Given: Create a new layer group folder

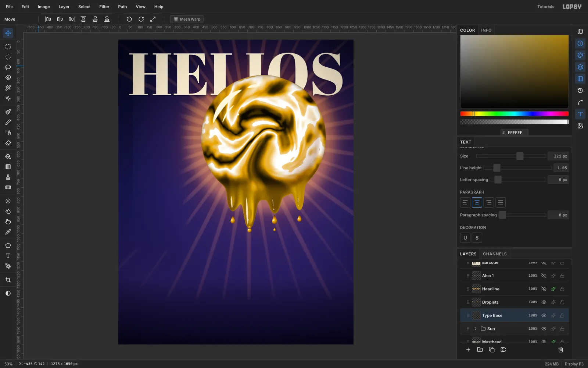Looking at the screenshot, I should point(480,350).
